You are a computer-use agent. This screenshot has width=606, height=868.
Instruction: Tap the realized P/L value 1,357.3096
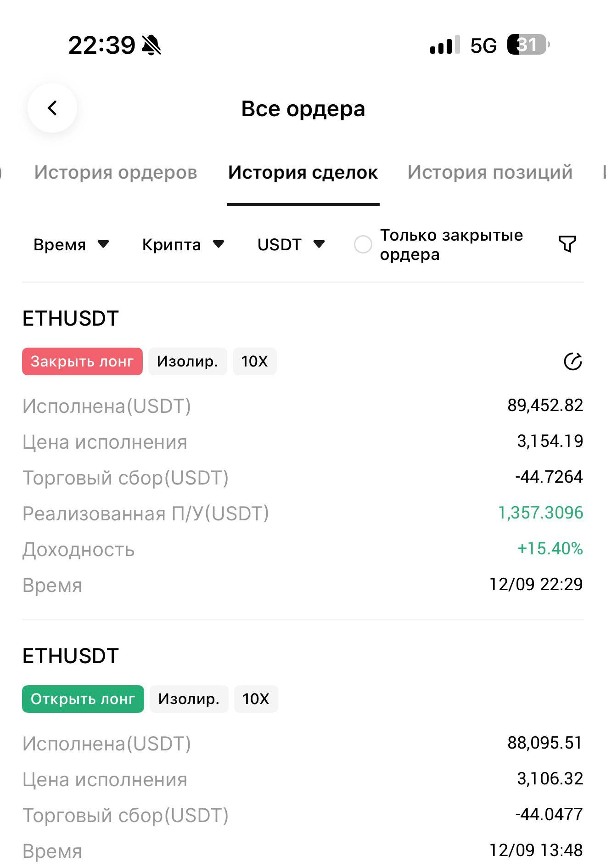[x=540, y=513]
